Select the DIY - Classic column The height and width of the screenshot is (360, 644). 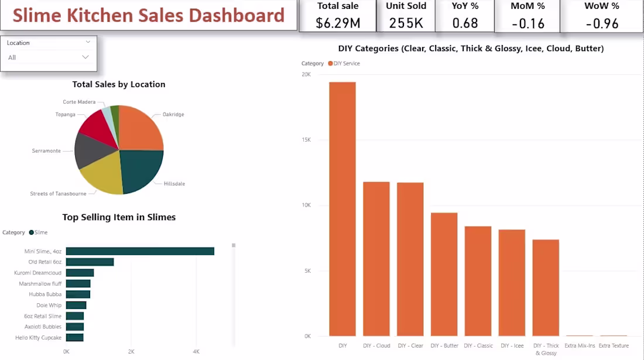tap(478, 281)
